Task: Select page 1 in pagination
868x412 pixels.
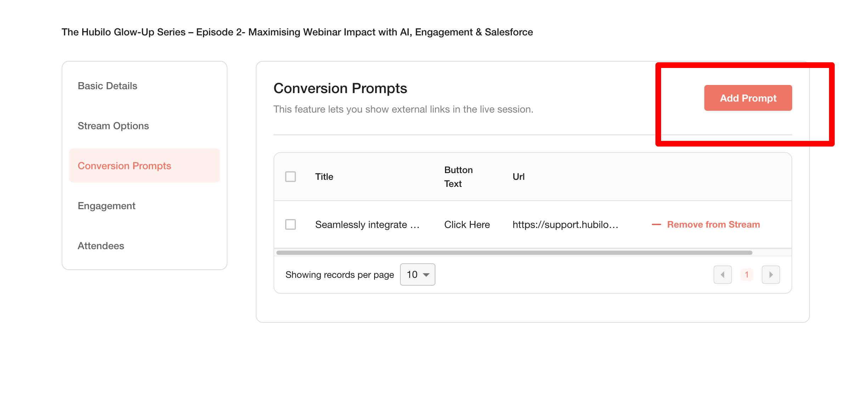Action: 747,275
